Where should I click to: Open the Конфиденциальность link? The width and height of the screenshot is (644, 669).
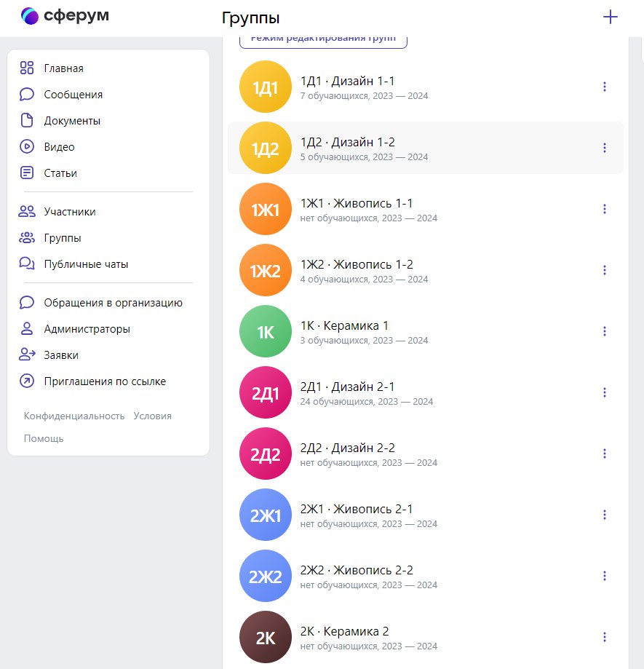[x=74, y=416]
